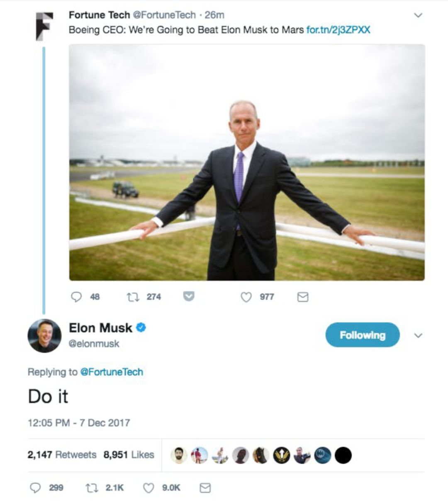Open the for.tn/2j3ZPXX link

pos(338,30)
